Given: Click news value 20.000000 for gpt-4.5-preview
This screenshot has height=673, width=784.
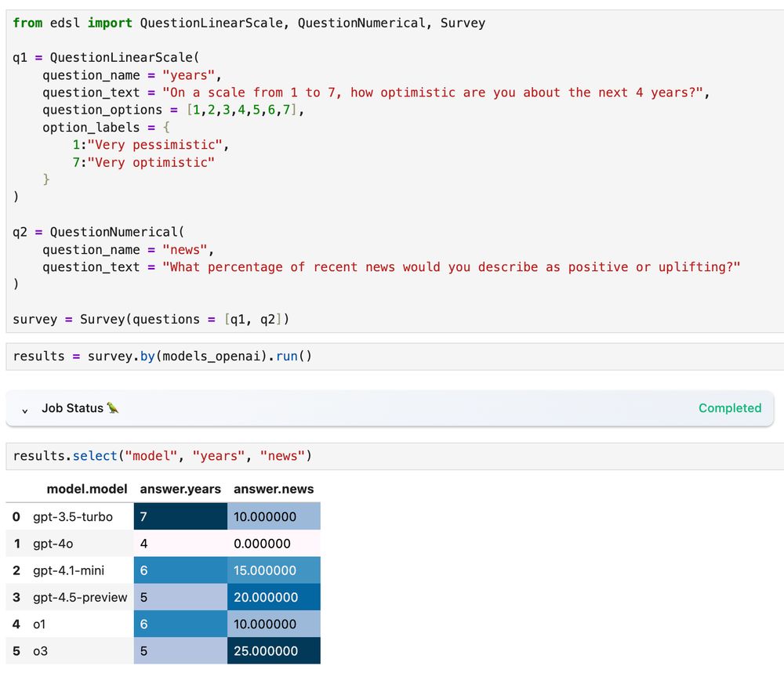Looking at the screenshot, I should [x=274, y=597].
